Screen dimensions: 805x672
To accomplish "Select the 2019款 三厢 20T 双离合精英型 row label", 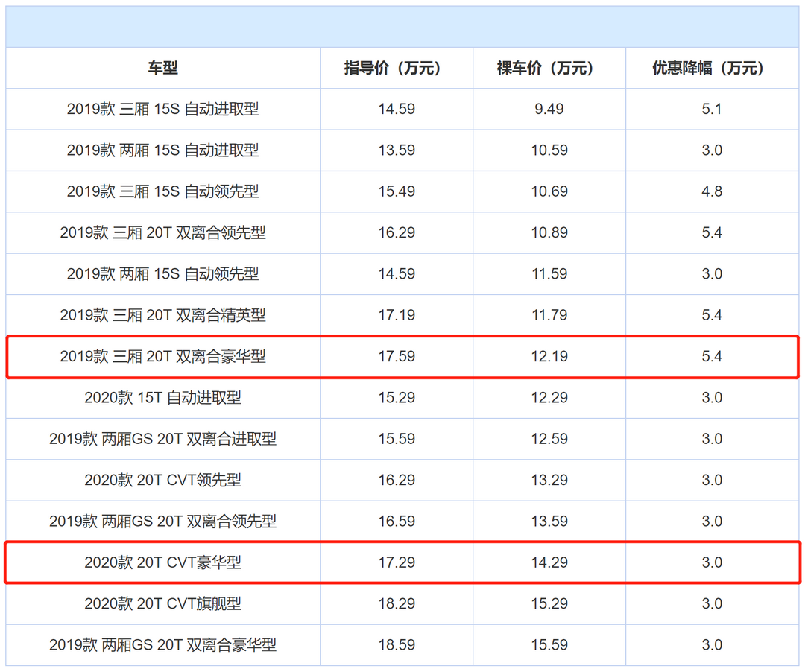I will (x=162, y=315).
